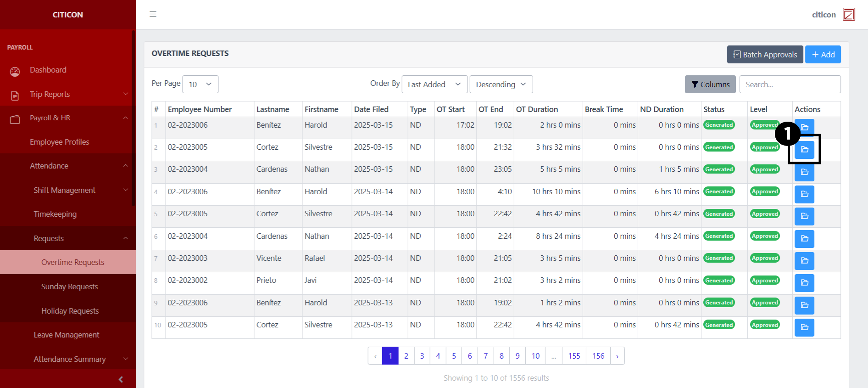Open Sunday Requests in the sidebar
This screenshot has width=868, height=388.
point(70,287)
